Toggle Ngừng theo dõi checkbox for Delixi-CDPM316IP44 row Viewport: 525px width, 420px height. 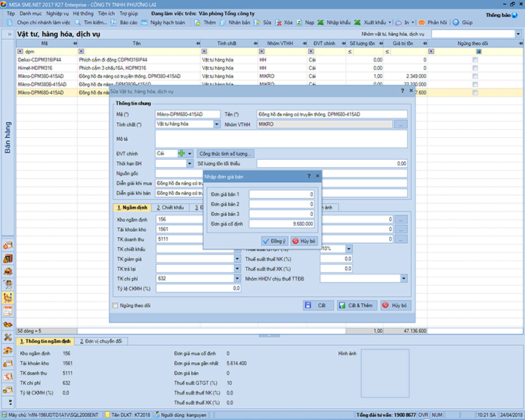click(475, 60)
